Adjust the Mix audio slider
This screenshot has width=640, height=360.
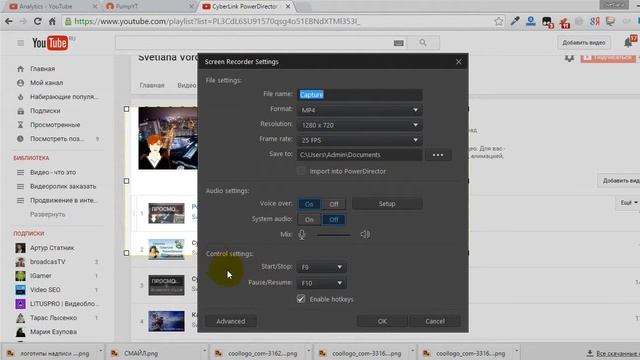pos(334,235)
